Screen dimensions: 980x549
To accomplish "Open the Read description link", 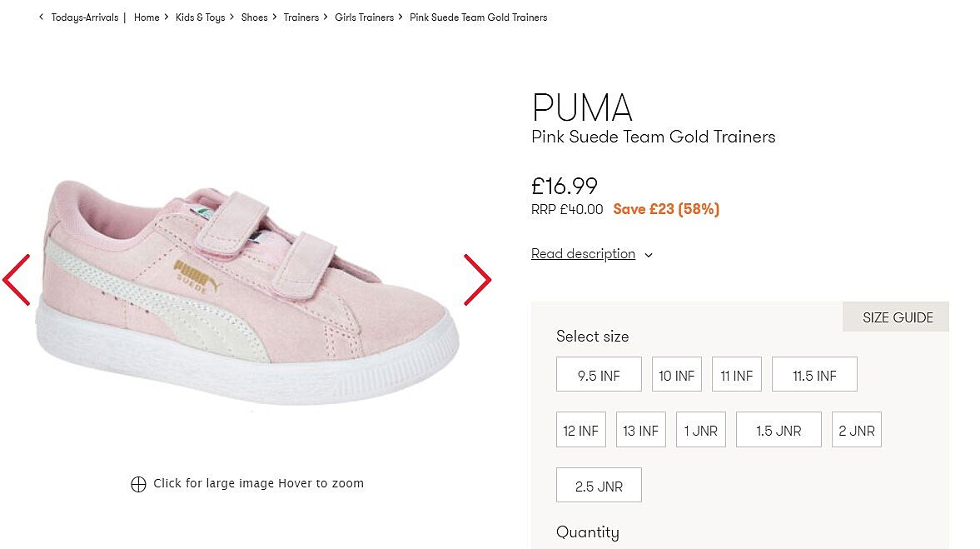I will [x=583, y=254].
